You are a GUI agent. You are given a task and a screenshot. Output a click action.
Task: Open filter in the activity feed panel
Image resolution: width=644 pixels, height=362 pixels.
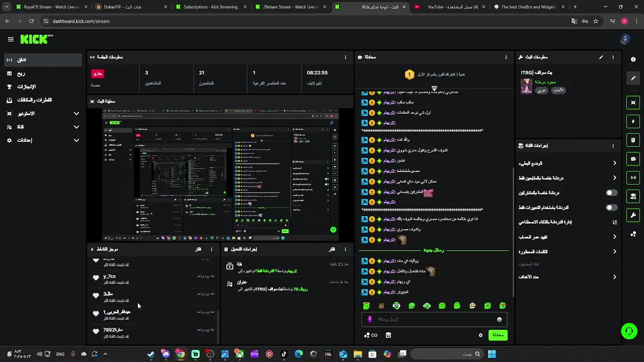[x=198, y=249]
